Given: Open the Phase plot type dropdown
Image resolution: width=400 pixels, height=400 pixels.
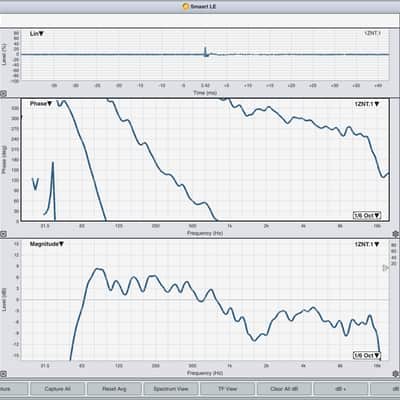Looking at the screenshot, I should pyautogui.click(x=41, y=104).
